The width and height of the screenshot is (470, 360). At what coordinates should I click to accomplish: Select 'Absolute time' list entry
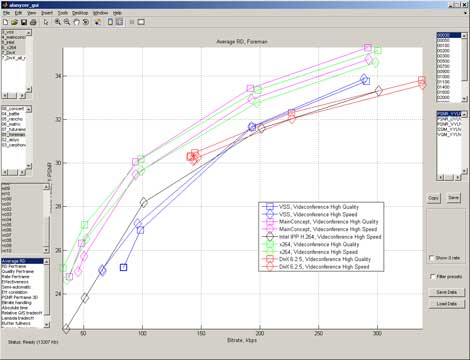(22, 308)
